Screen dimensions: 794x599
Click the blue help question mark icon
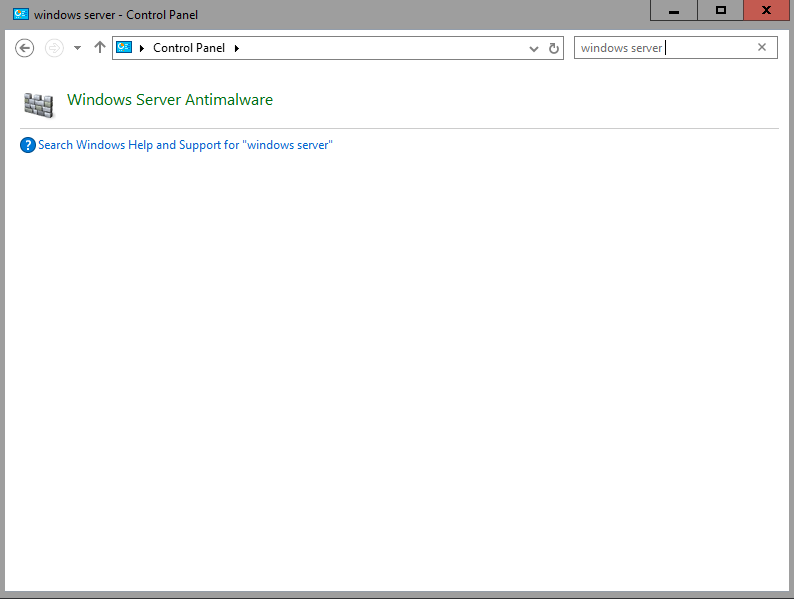click(28, 145)
